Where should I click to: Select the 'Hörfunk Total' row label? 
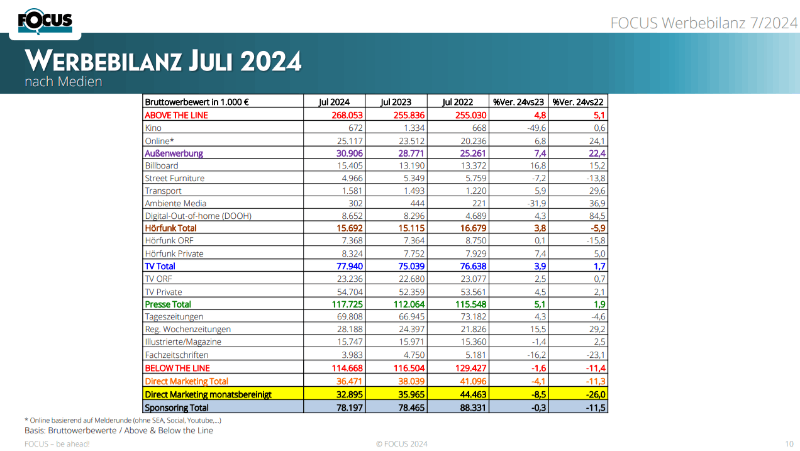click(170, 228)
